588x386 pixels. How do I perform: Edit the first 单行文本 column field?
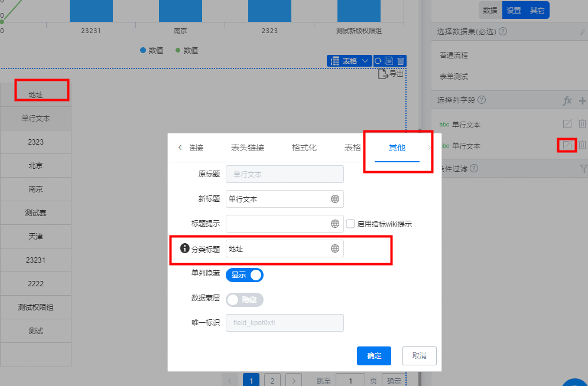tap(567, 123)
